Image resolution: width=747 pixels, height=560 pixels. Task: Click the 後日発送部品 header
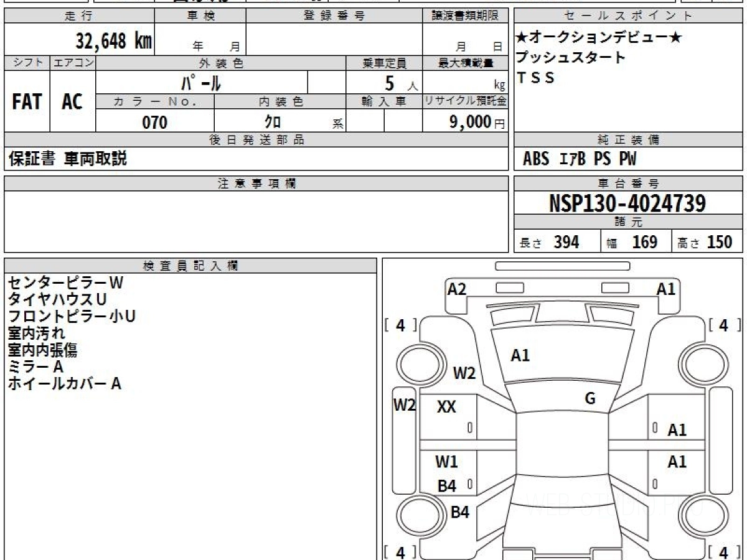pos(256,140)
